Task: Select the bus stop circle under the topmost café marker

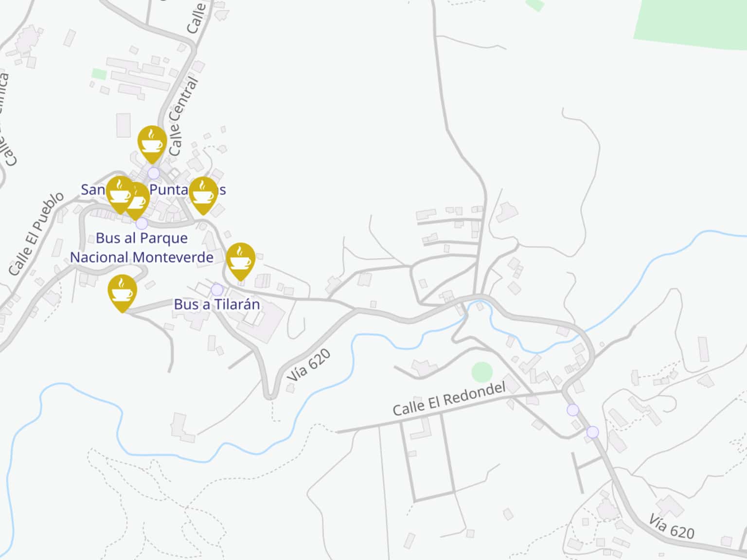Action: 154,173
